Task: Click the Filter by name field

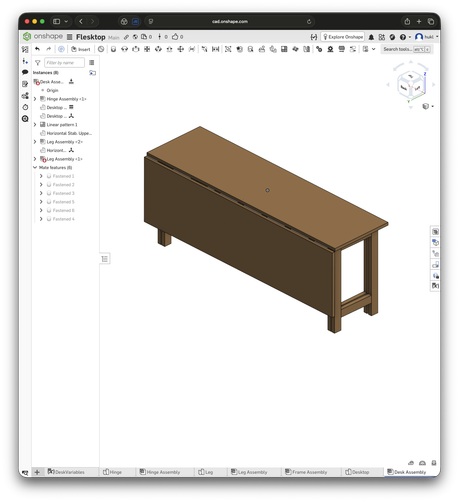Action: tap(64, 63)
